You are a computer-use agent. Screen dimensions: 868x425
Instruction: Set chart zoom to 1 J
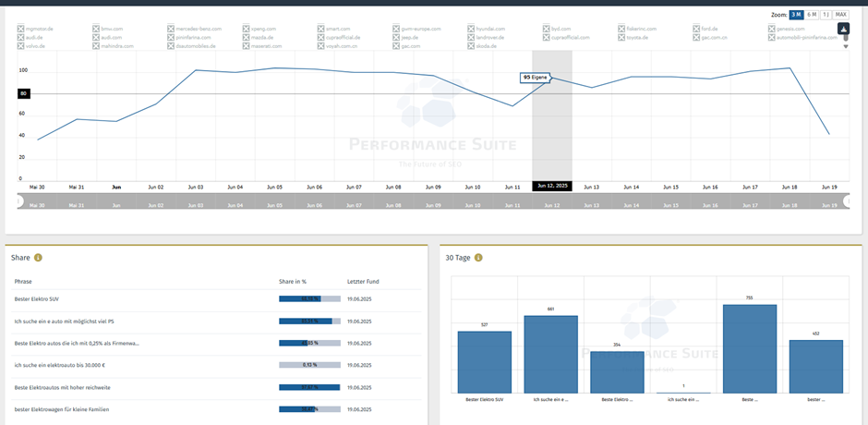[x=826, y=15]
